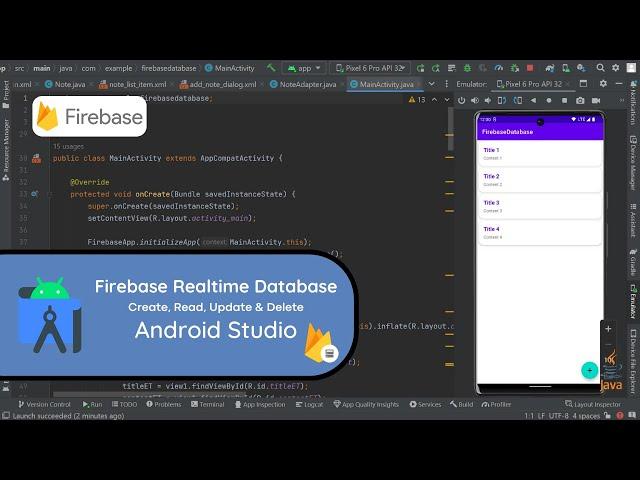Open the app run configuration dropdown
This screenshot has height=480, width=640.
pyautogui.click(x=304, y=68)
